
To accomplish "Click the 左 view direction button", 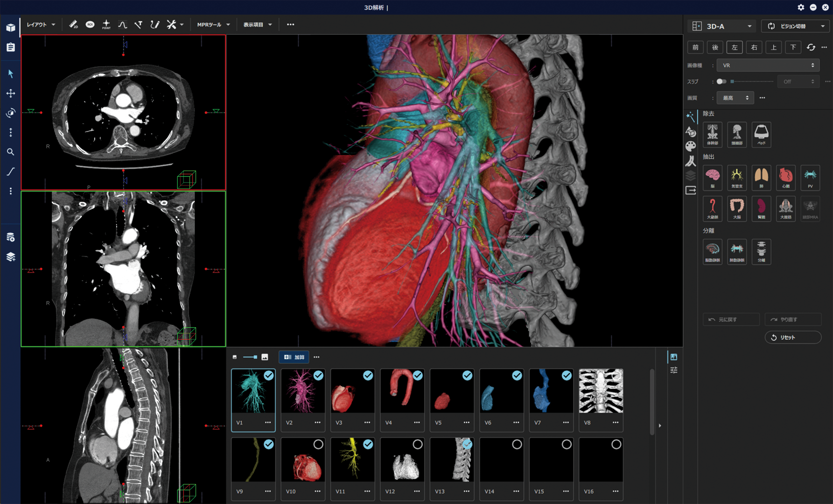I will (x=735, y=47).
